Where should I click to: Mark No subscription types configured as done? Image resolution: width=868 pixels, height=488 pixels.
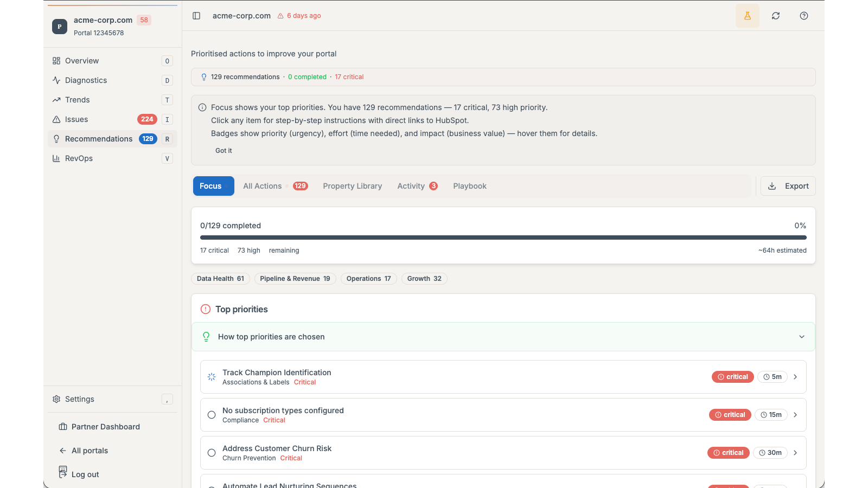[212, 415]
